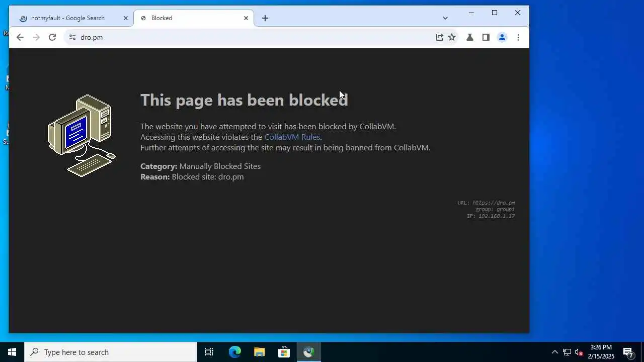The height and width of the screenshot is (362, 644).
Task: Click the 'This page has been blocked' heading
Action: (244, 100)
